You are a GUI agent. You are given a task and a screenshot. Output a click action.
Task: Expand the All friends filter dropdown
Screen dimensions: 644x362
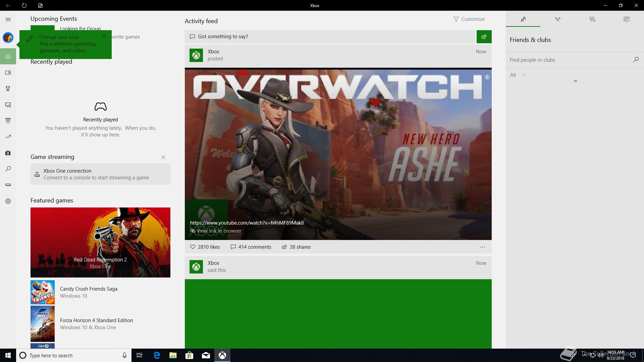pos(518,75)
